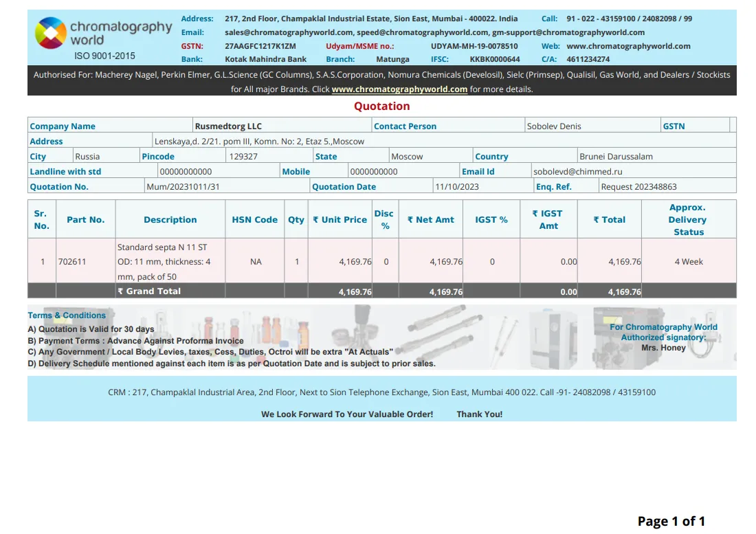
Task: Click the red Quotation heading
Action: (381, 106)
